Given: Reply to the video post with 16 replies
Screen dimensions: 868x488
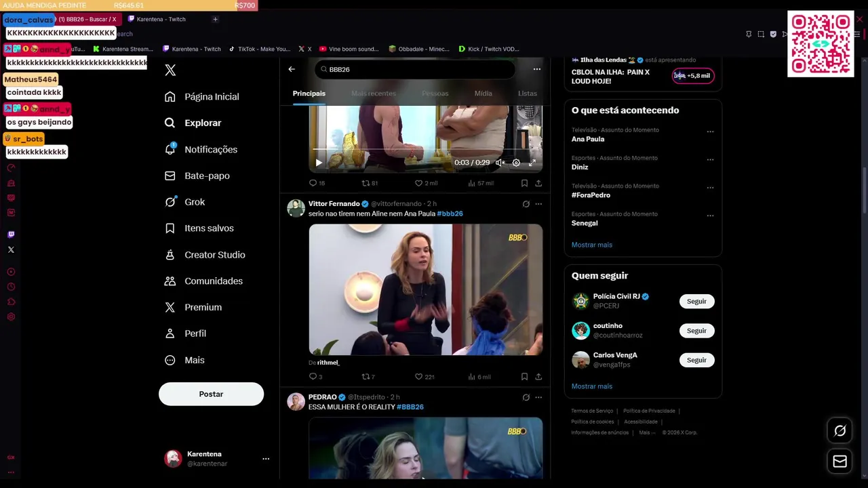Looking at the screenshot, I should click(x=317, y=183).
